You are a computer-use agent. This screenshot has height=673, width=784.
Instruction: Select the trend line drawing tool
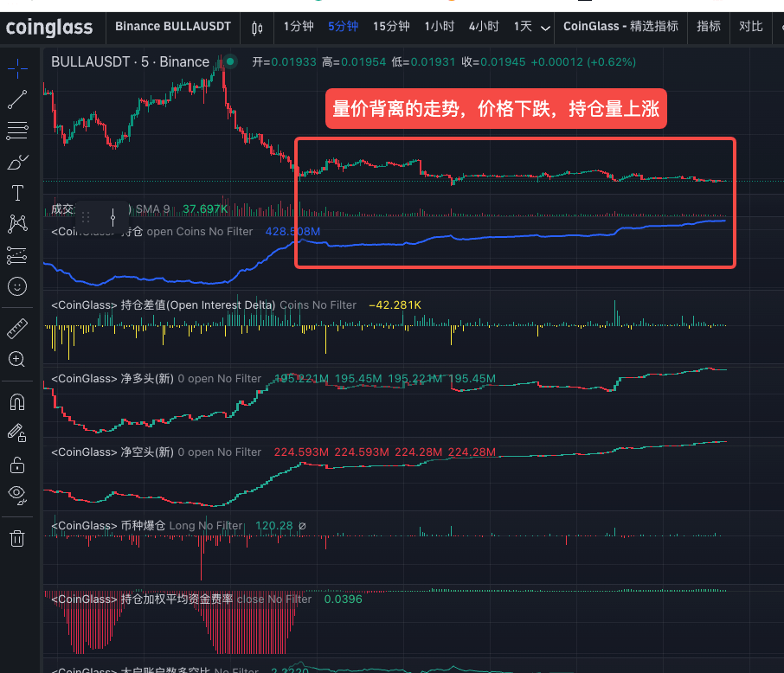coord(17,99)
